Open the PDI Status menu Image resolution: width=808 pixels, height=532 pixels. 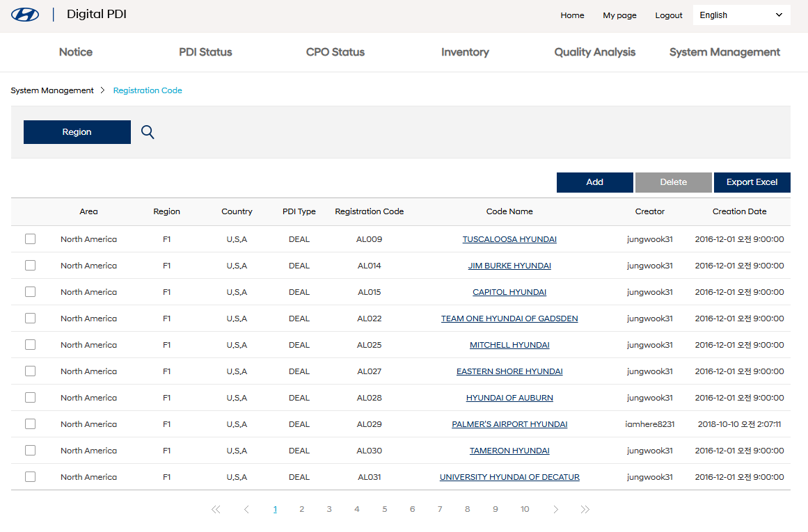click(205, 52)
